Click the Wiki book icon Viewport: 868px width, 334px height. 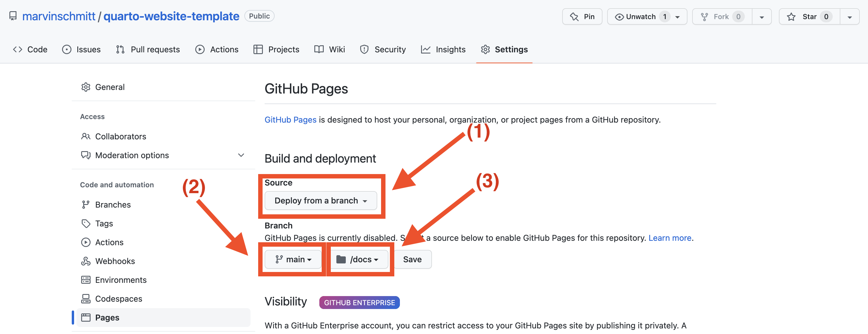(x=319, y=50)
